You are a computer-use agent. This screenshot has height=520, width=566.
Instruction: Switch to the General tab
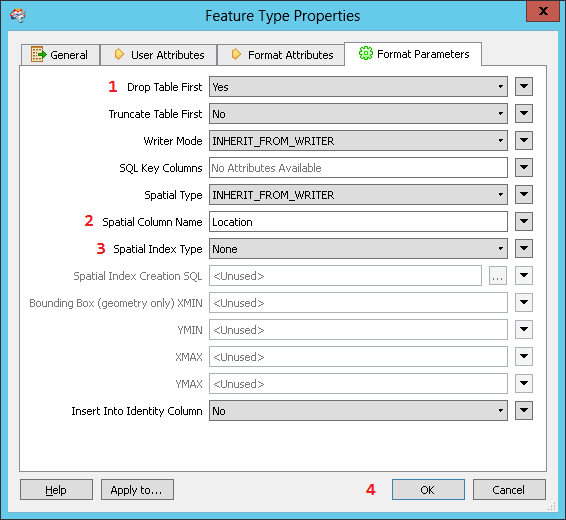pos(60,55)
